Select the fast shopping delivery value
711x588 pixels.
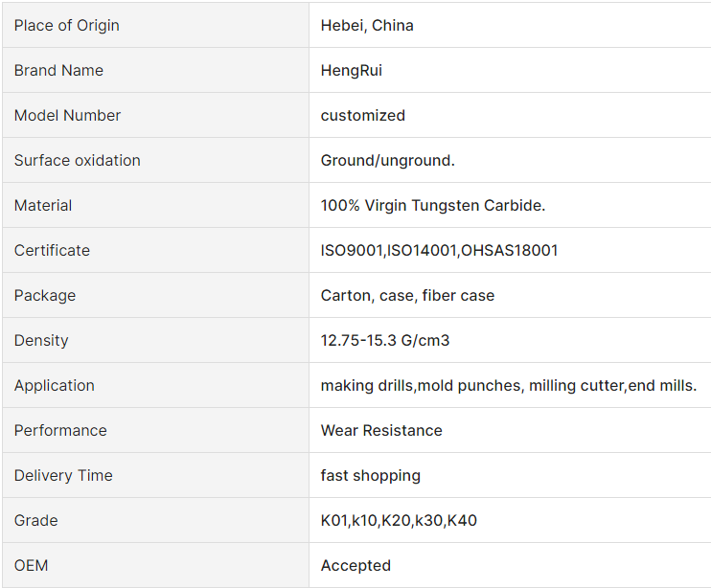pos(371,476)
